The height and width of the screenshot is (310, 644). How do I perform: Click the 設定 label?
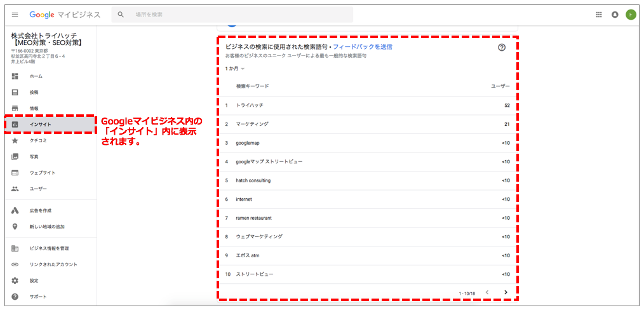(x=34, y=280)
